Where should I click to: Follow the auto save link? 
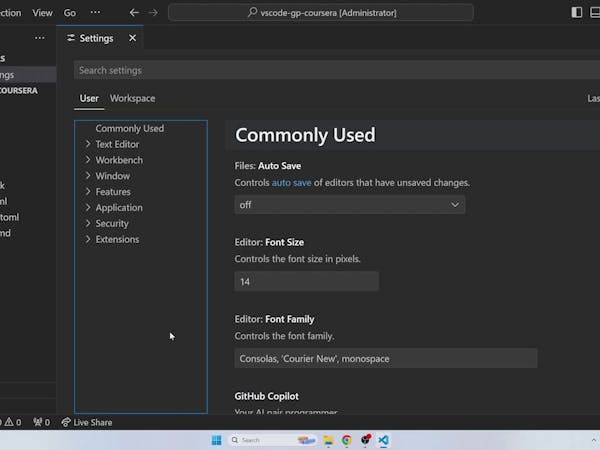[292, 183]
